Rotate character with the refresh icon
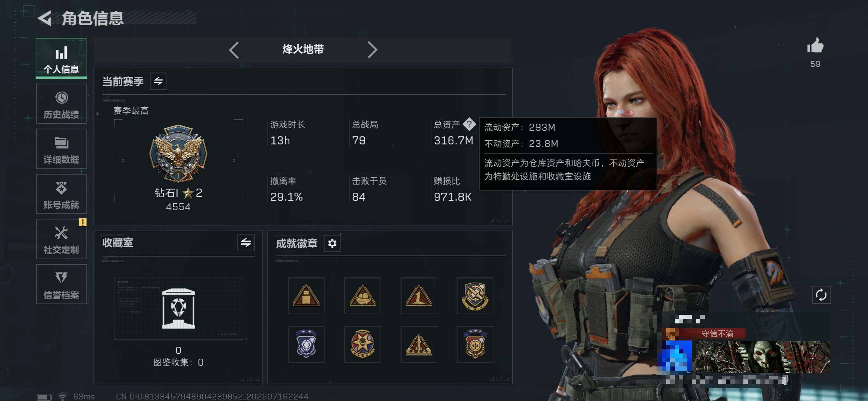Viewport: 868px width, 401px height. click(x=821, y=295)
